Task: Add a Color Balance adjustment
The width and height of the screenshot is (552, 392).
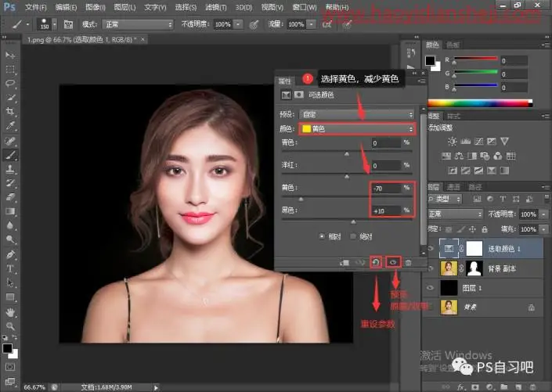Action: [459, 156]
